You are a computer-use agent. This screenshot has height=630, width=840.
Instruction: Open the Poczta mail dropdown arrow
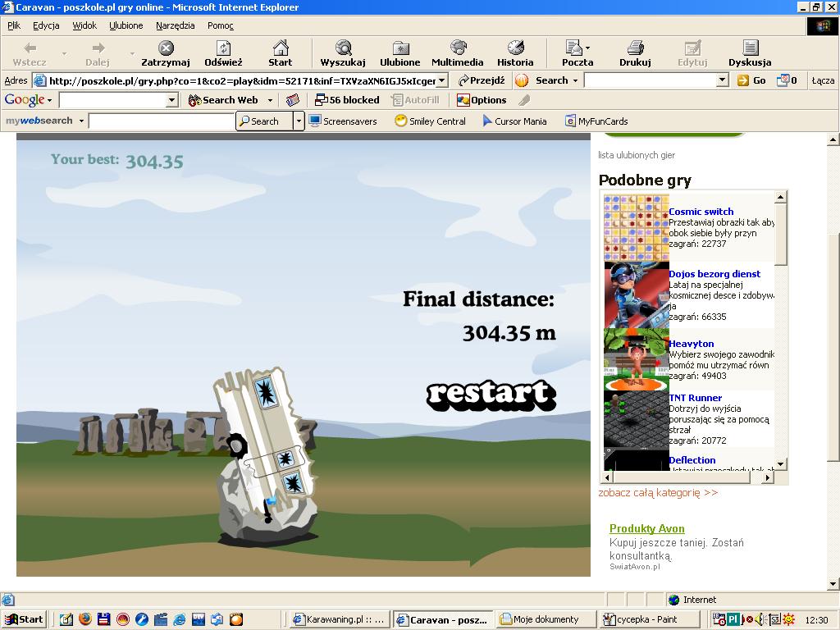click(x=587, y=48)
